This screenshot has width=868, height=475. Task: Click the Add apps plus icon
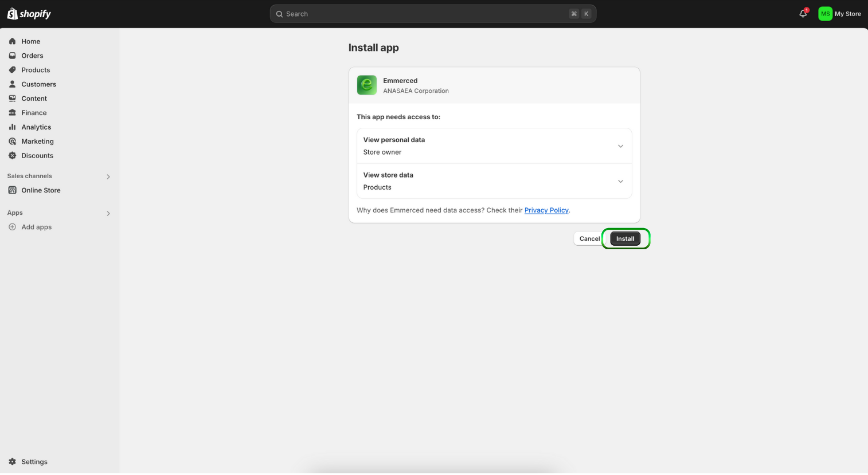click(x=13, y=227)
